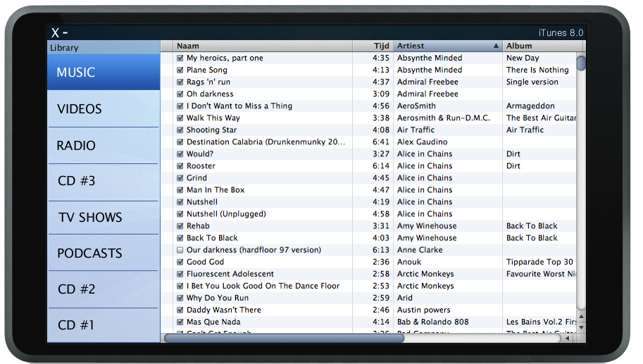Click the 6:41 duration cell
The image size is (643, 364).
pyautogui.click(x=381, y=142)
